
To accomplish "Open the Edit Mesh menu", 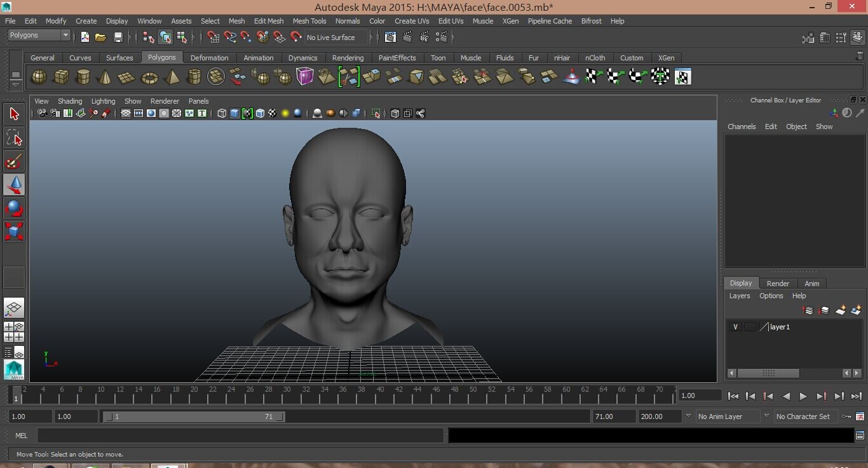I will click(268, 21).
